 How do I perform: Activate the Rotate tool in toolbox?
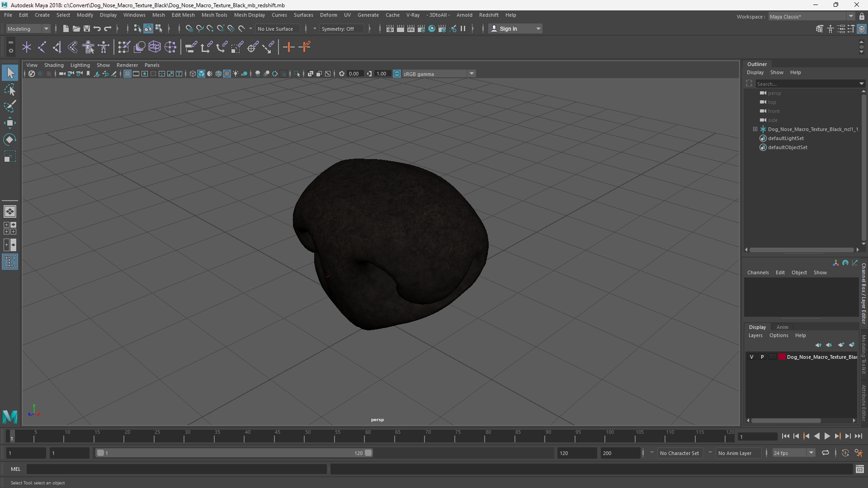(10, 140)
